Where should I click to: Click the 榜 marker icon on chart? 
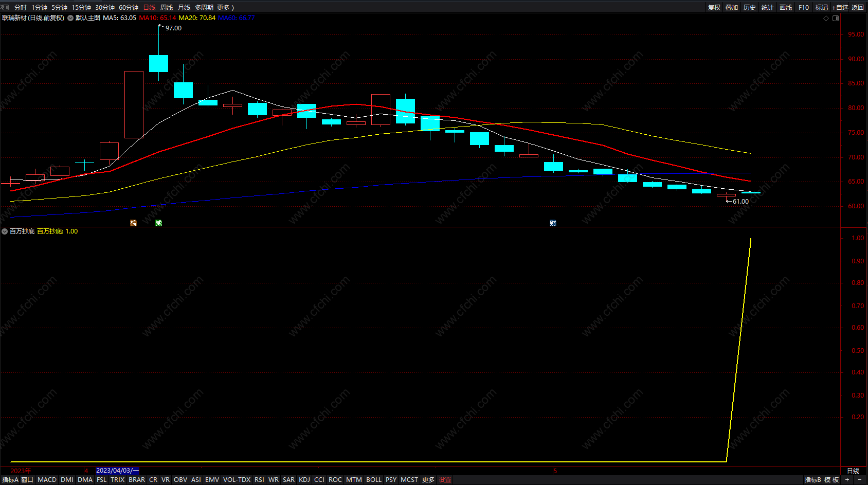pos(134,223)
